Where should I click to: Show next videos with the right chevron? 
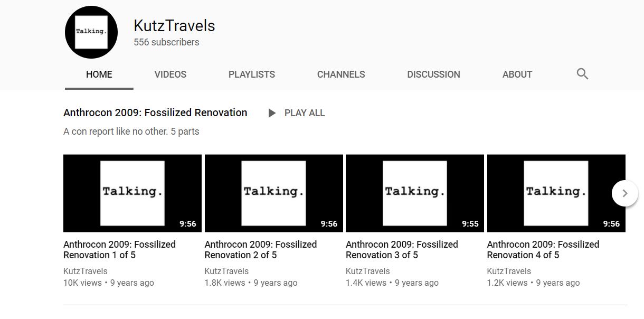(625, 193)
